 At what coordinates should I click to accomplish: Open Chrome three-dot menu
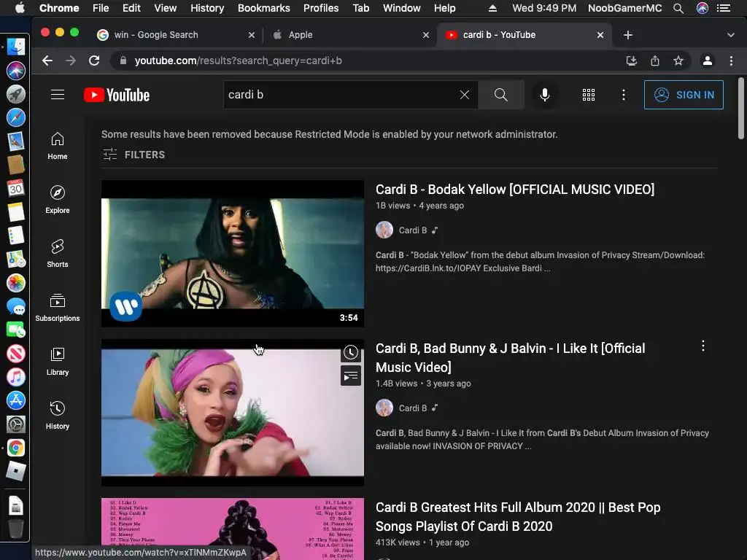tap(731, 61)
